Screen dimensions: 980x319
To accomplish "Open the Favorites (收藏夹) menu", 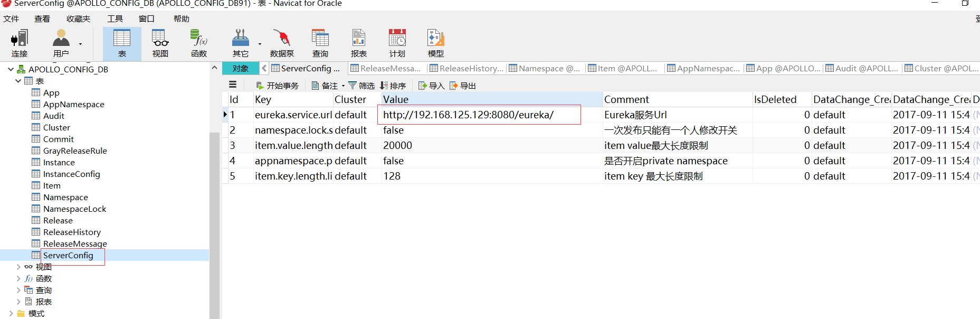I will click(x=78, y=18).
